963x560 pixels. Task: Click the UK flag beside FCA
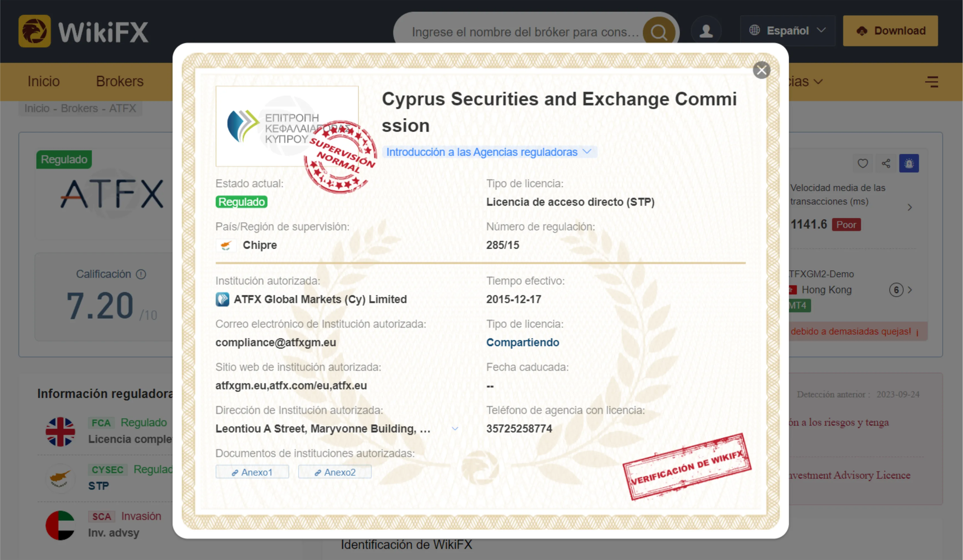click(60, 432)
